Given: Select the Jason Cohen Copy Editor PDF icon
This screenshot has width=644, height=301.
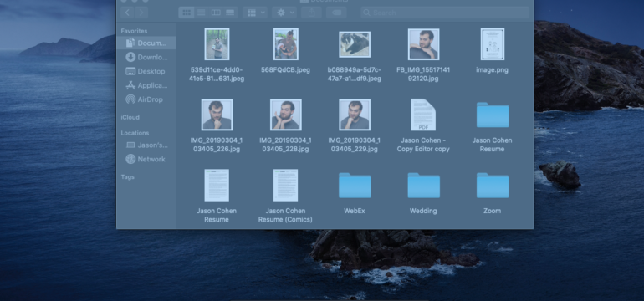Looking at the screenshot, I should 423,115.
